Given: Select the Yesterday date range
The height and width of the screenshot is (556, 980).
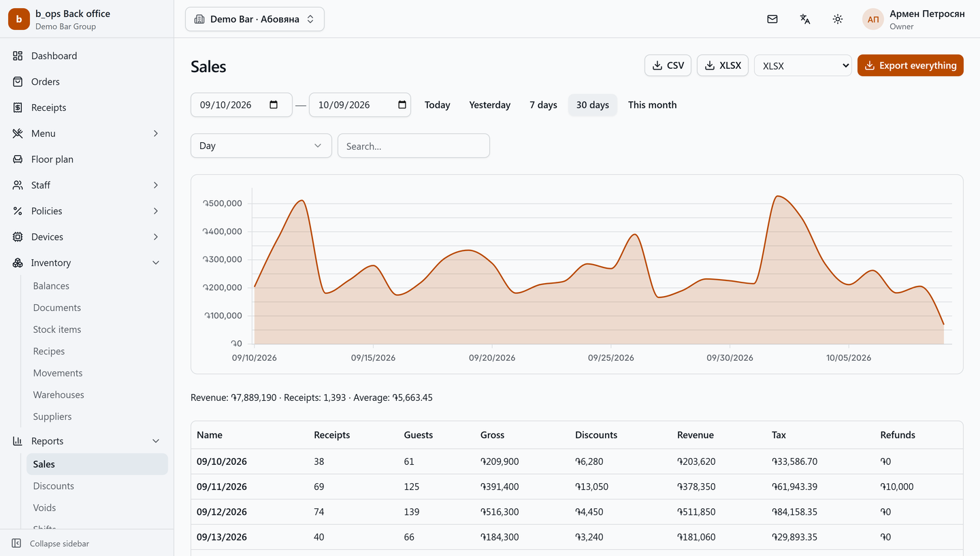Looking at the screenshot, I should click(x=490, y=105).
